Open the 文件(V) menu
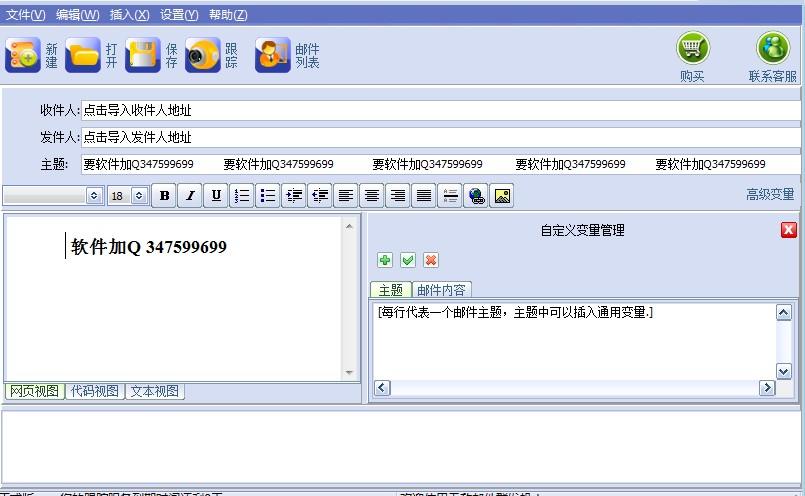Screen dimensions: 805x496 tap(26, 15)
